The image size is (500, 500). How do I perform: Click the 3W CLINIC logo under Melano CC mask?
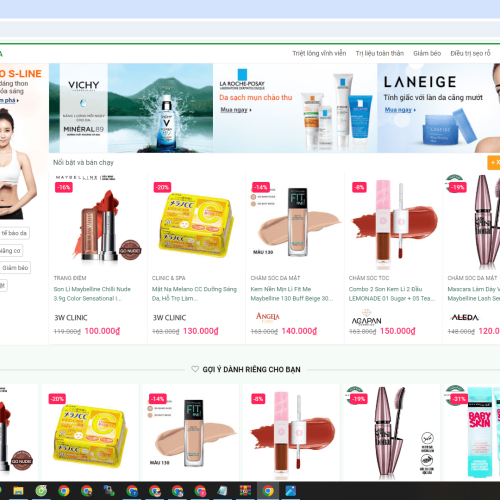pyautogui.click(x=169, y=318)
